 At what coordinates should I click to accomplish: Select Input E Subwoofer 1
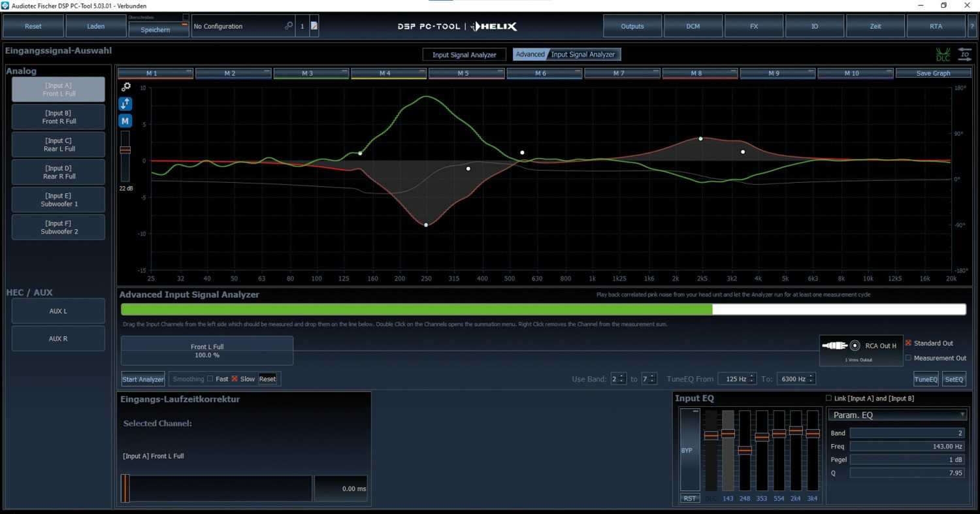point(58,199)
